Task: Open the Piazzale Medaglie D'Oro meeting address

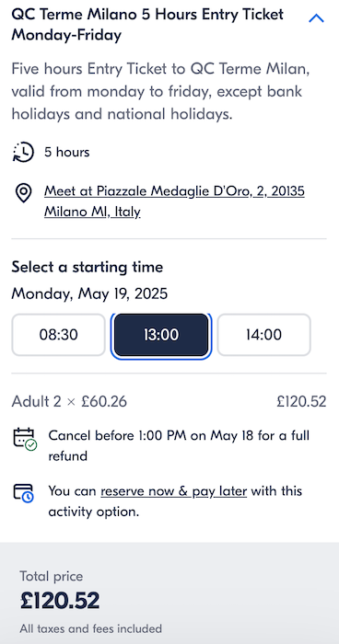Action: point(174,201)
